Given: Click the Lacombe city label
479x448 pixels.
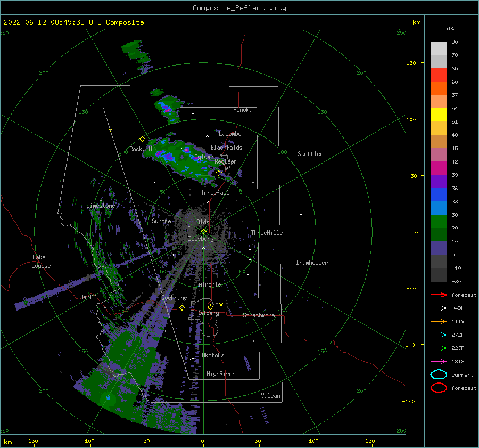Looking at the screenshot, I should [x=230, y=134].
